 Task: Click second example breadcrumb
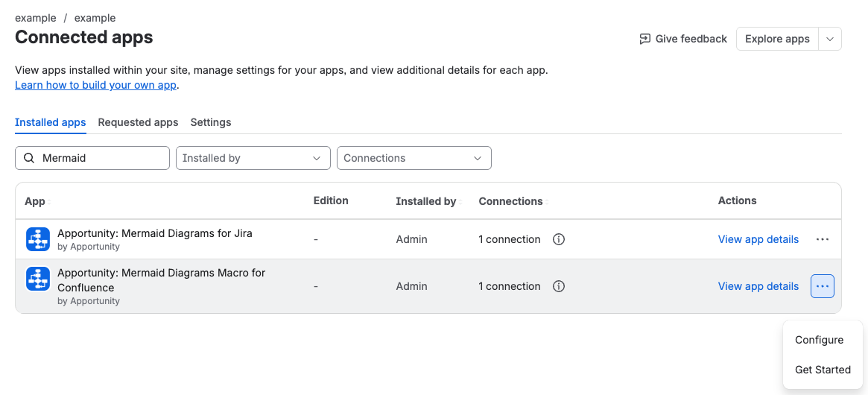pyautogui.click(x=95, y=18)
